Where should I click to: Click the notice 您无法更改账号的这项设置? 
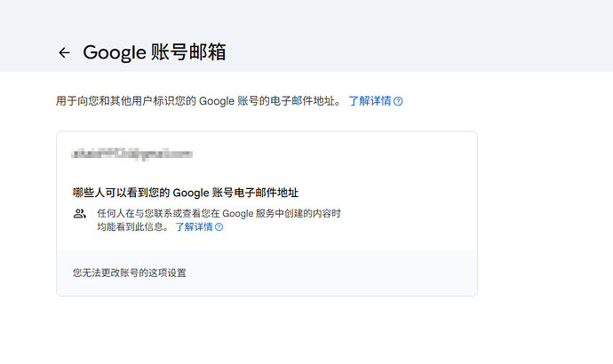(130, 273)
